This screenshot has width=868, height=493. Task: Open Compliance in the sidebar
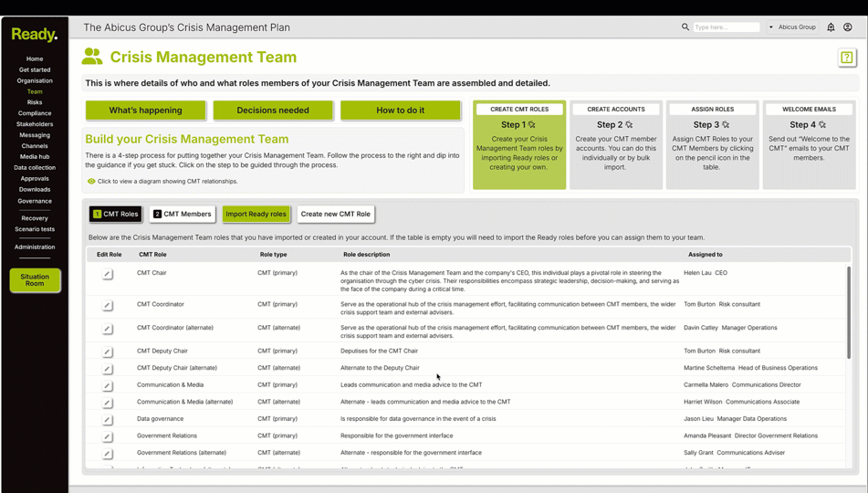(x=35, y=113)
